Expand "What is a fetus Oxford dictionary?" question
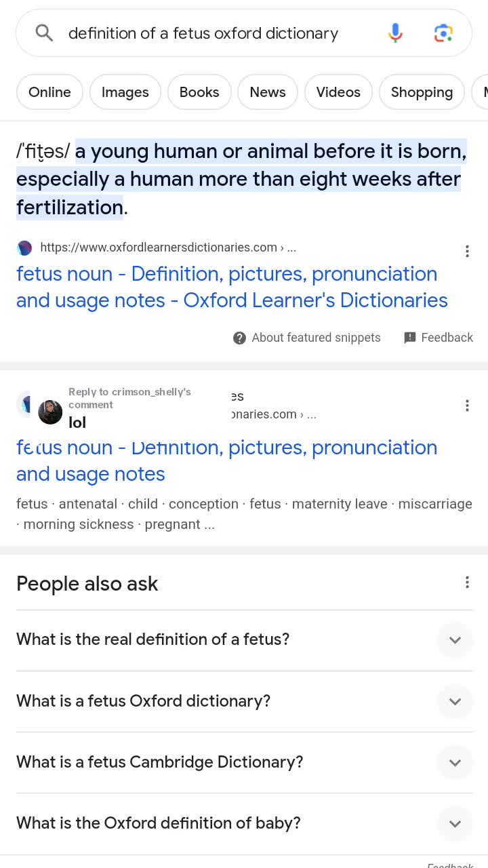Screen dimensions: 488x868 [455, 701]
